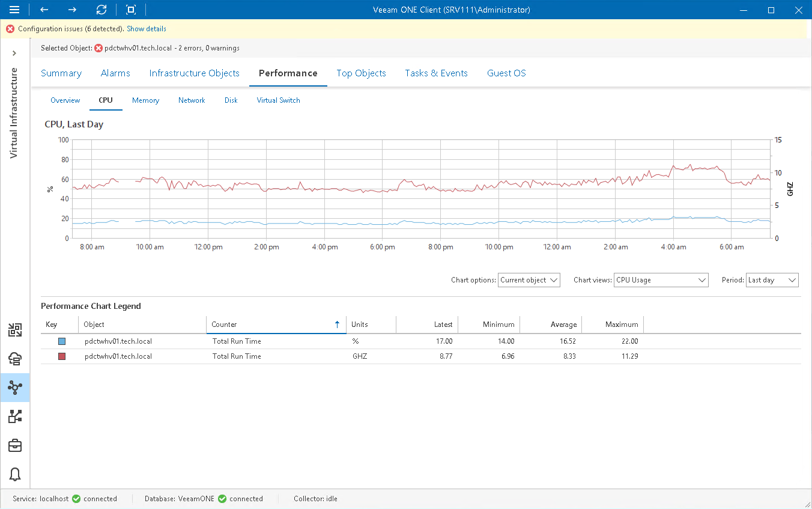Open the Veeam Cloud Connect sidebar icon
The image size is (812, 509).
[x=15, y=359]
